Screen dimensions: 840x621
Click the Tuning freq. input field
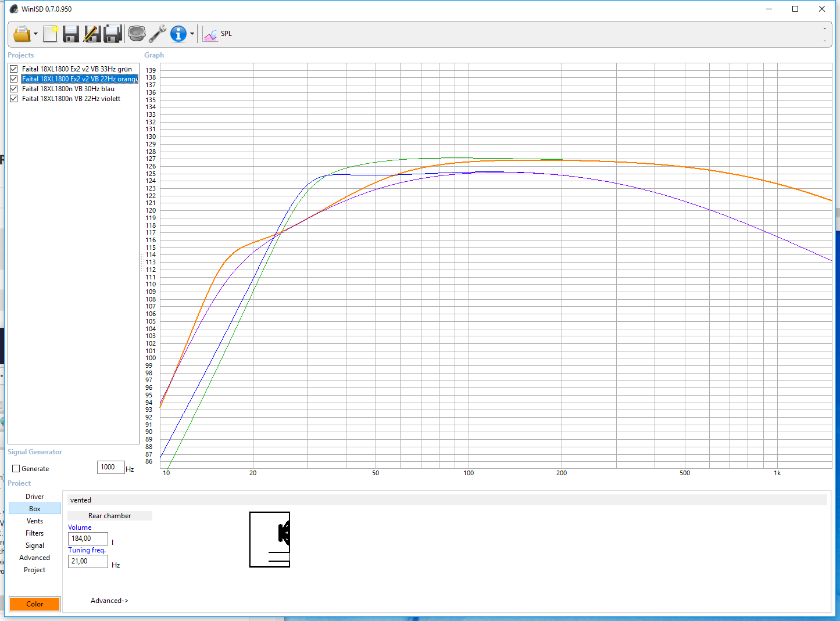[x=88, y=561]
